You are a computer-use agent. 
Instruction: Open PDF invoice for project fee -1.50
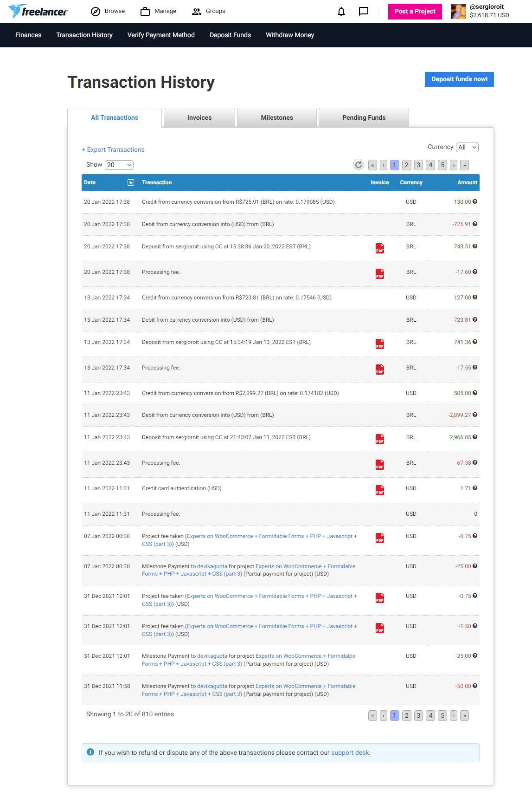[x=380, y=628]
